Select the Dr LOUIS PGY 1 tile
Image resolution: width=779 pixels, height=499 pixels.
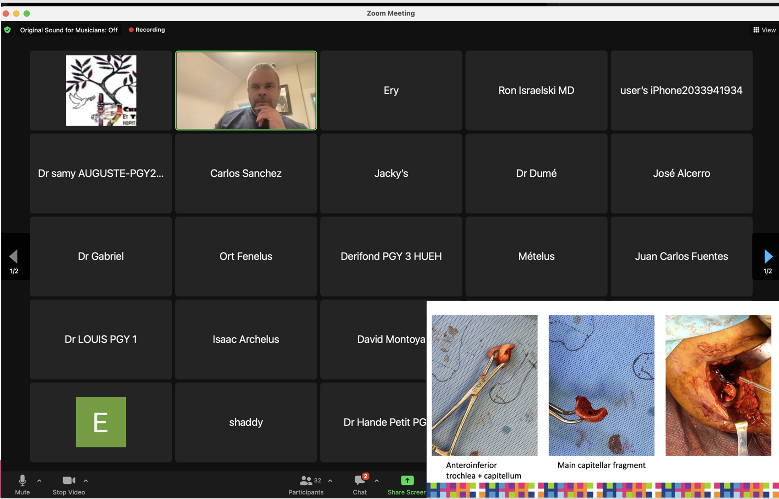coord(101,339)
